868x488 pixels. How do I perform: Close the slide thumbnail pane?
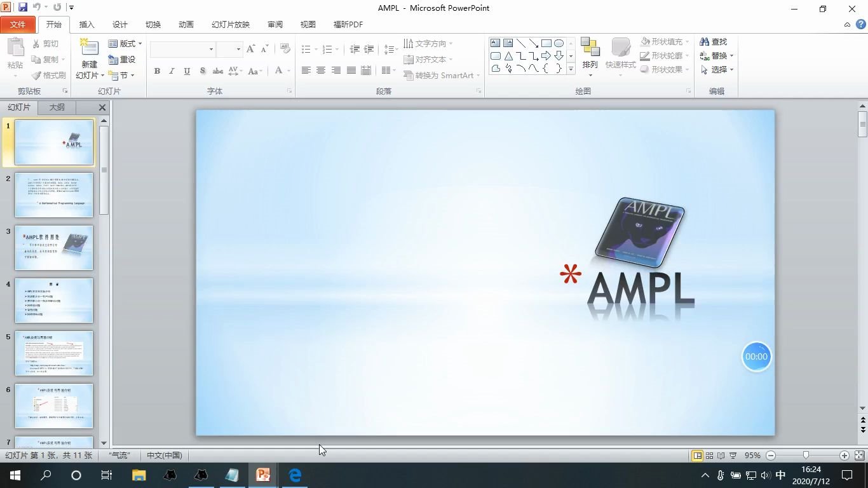coord(102,107)
